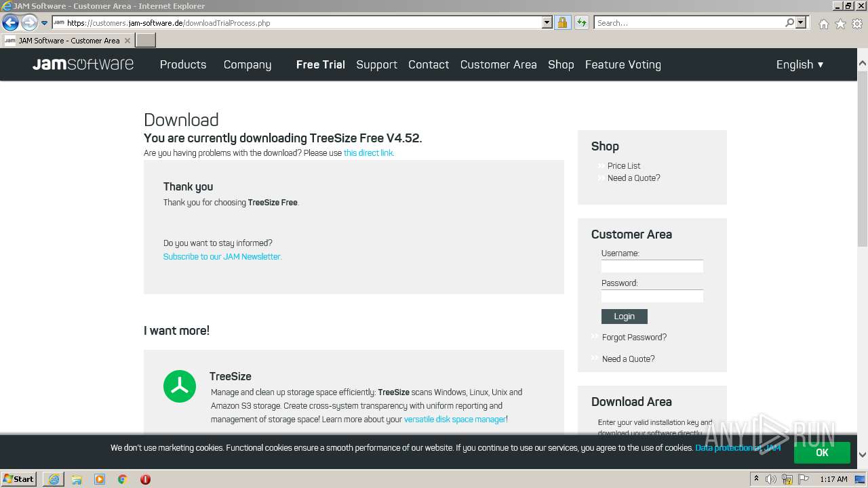Open Favorites star icon
The width and height of the screenshot is (868, 488).
pos(840,24)
